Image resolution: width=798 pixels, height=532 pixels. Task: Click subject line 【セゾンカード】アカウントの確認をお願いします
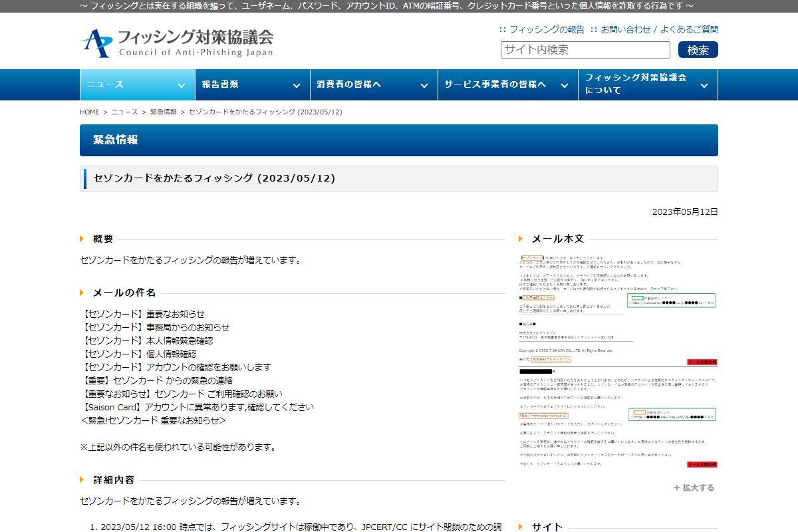click(x=176, y=367)
